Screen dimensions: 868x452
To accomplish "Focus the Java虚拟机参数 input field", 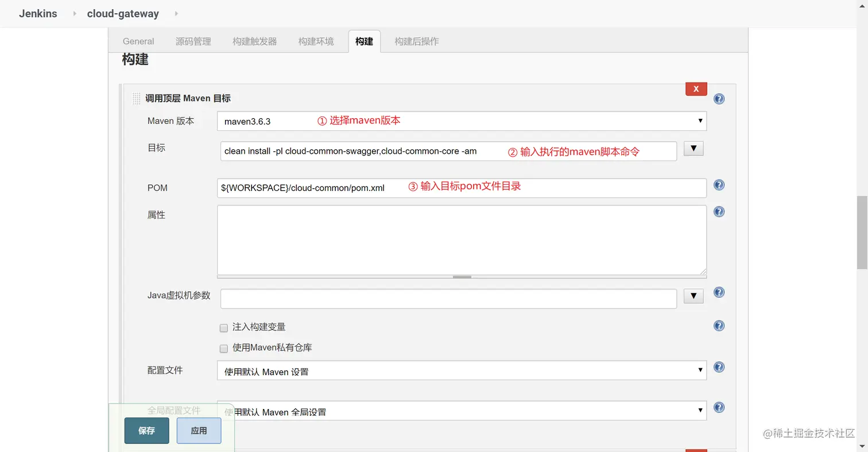I will tap(448, 299).
